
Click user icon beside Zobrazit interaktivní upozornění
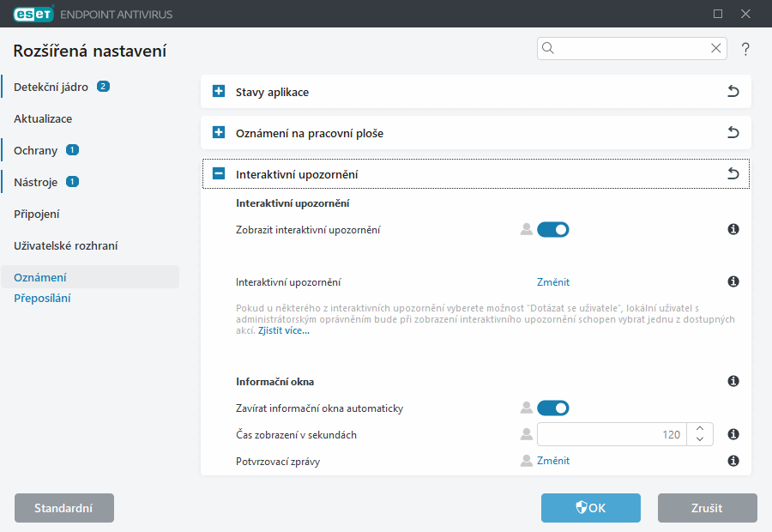[x=527, y=230]
